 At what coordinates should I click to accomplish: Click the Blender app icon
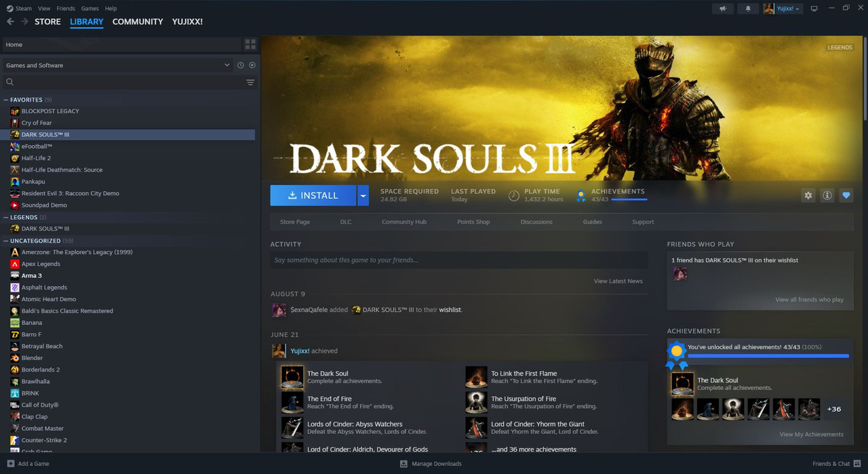click(x=15, y=358)
